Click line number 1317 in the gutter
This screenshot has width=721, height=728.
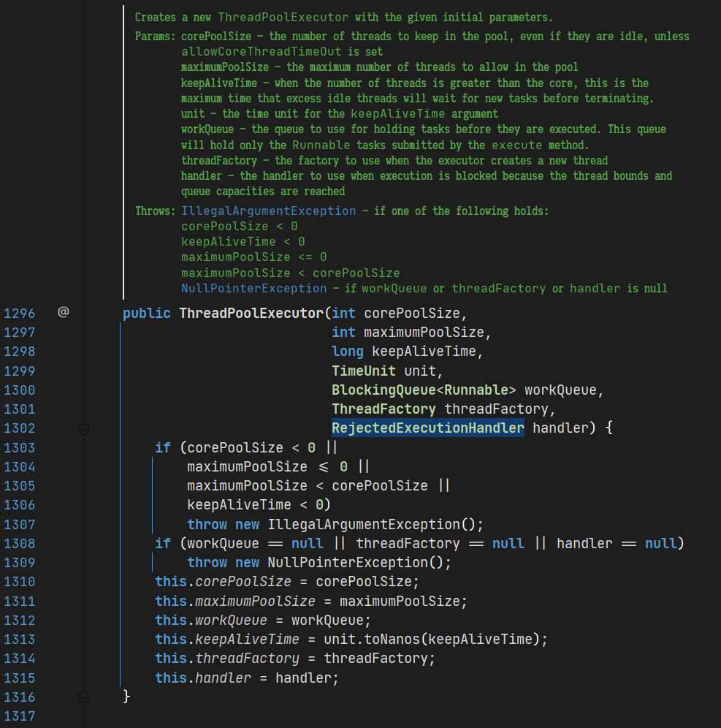(x=20, y=716)
